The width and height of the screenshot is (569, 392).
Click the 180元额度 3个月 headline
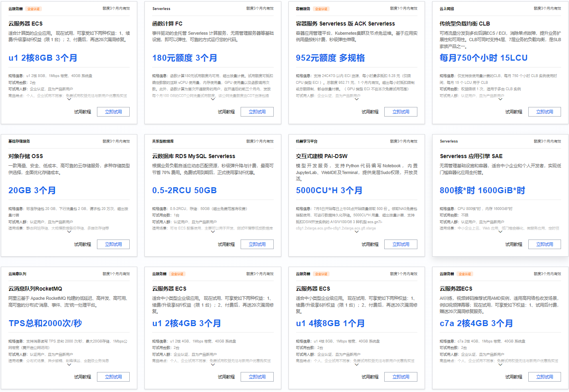185,58
